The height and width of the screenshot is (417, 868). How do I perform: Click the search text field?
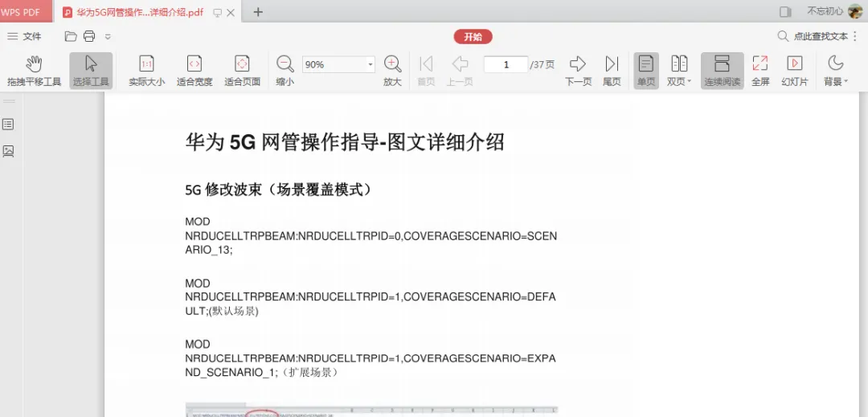click(x=820, y=36)
